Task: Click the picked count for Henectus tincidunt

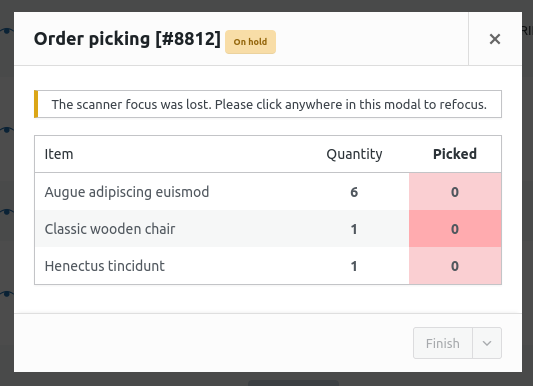Action: 455,266
